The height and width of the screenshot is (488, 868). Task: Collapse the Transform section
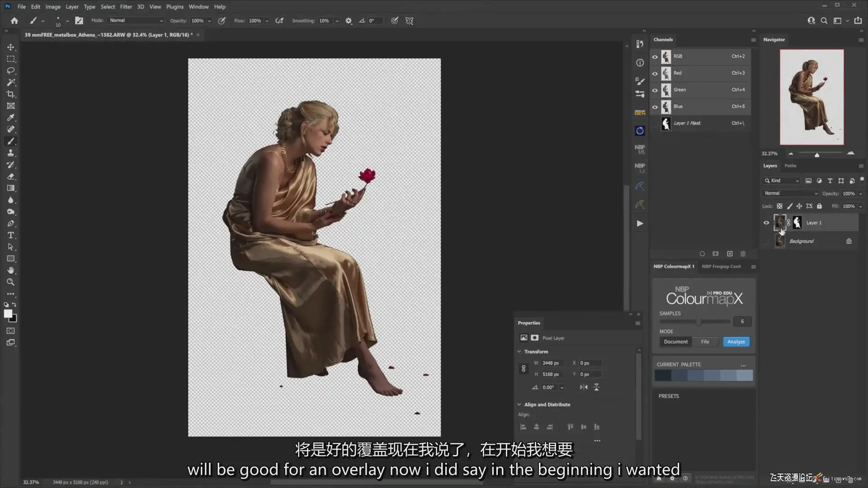[519, 352]
